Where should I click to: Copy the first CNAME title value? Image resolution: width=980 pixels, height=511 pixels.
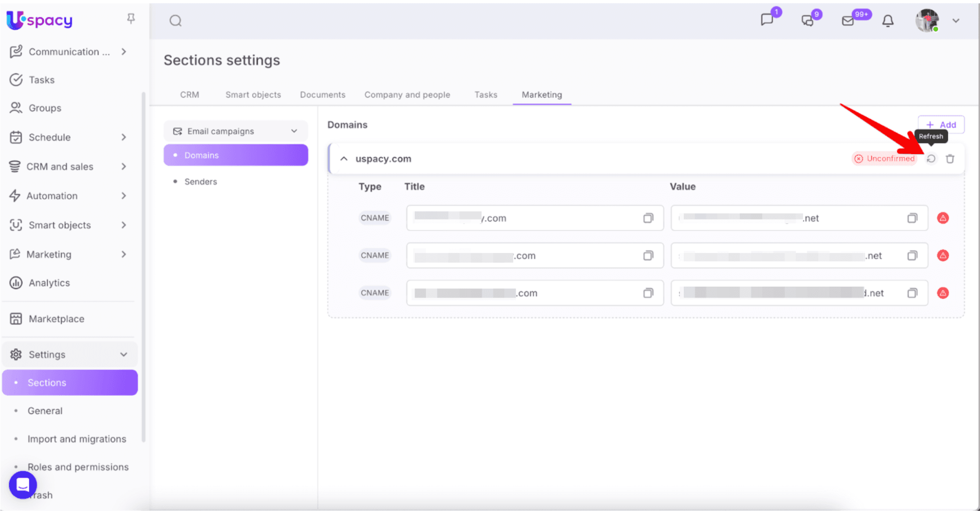click(x=648, y=218)
